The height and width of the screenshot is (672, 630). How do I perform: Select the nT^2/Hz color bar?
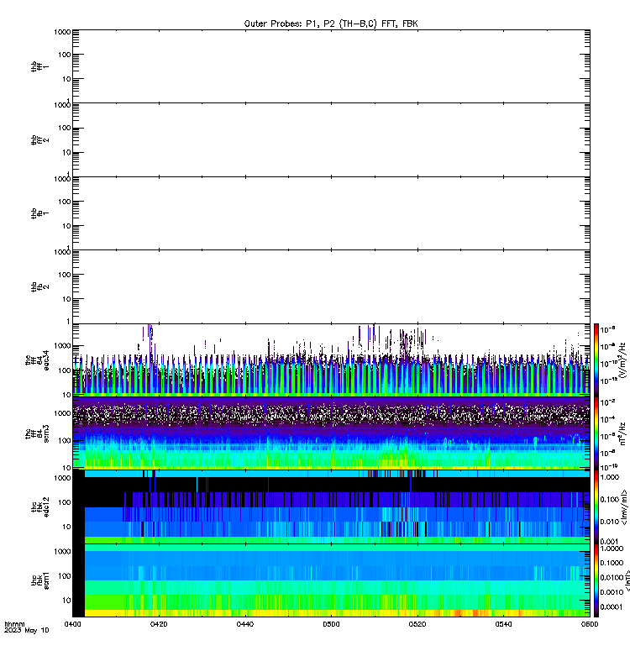[596, 433]
